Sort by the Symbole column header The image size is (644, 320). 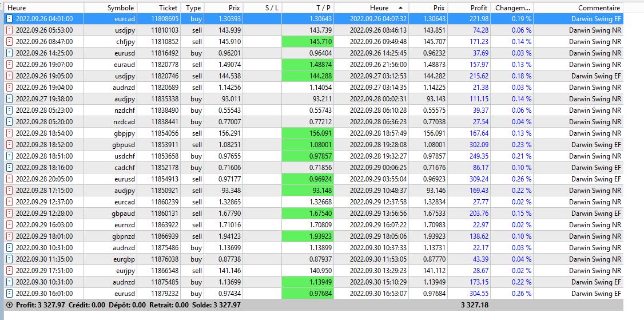[111, 8]
